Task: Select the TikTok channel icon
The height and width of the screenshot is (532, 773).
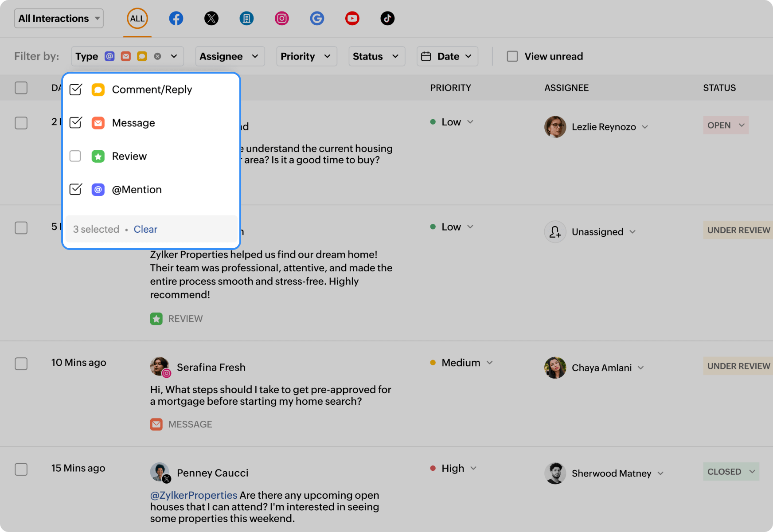Action: 387,18
